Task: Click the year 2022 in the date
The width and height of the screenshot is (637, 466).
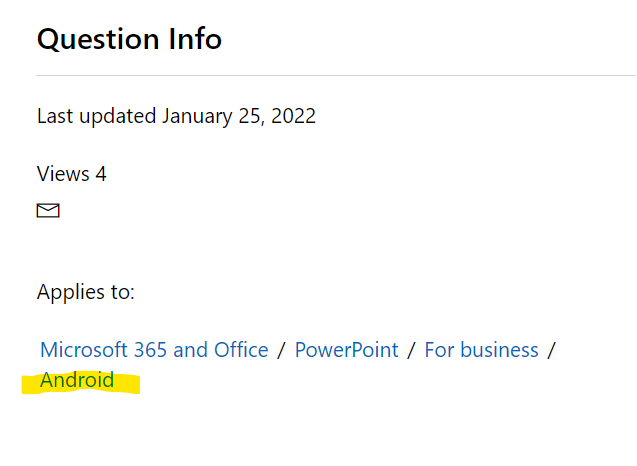Action: pos(292,116)
